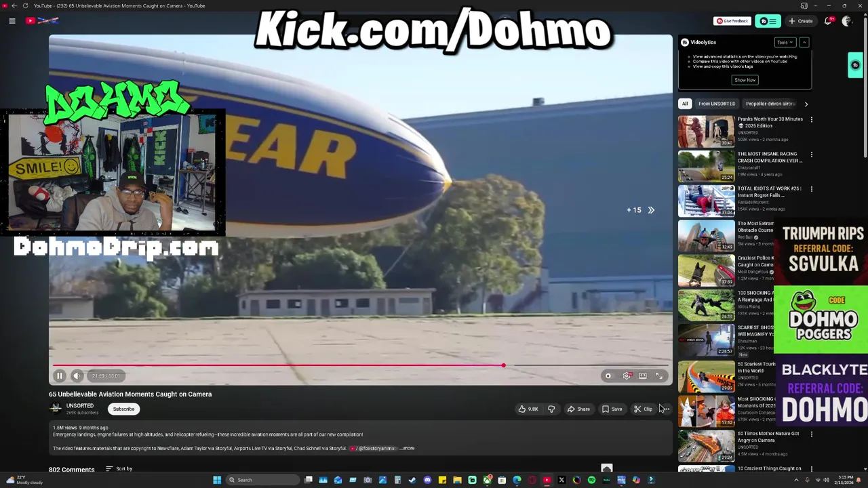Click the progress bar scrubber handle
The height and width of the screenshot is (488, 868).
pos(503,365)
